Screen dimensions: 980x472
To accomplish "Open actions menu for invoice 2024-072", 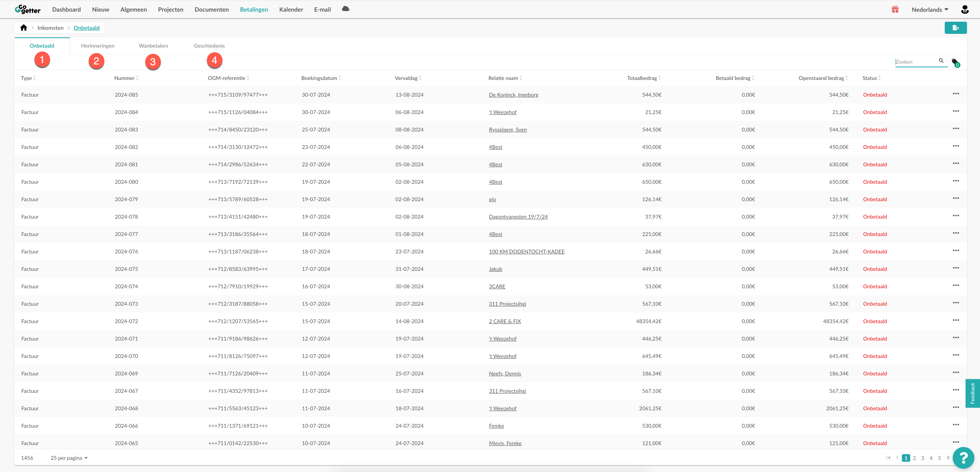I will pos(956,320).
